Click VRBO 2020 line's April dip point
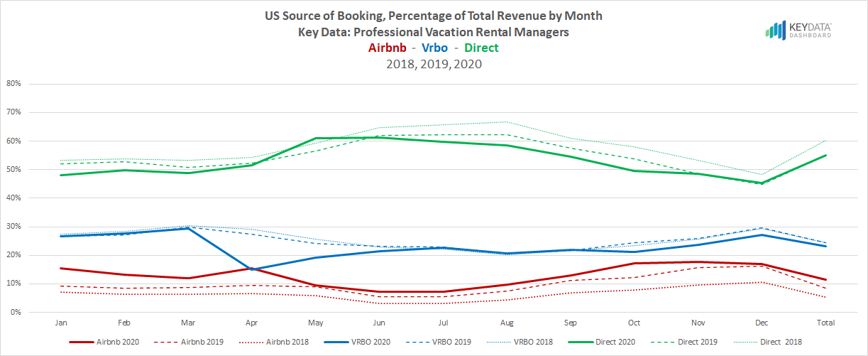 252,269
